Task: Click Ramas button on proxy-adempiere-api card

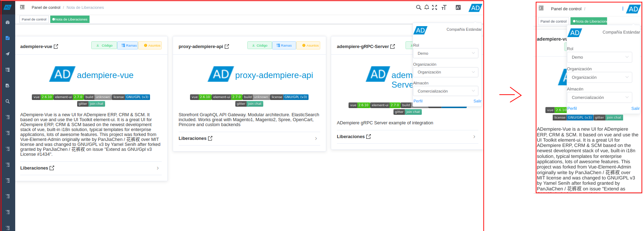Action: (284, 46)
